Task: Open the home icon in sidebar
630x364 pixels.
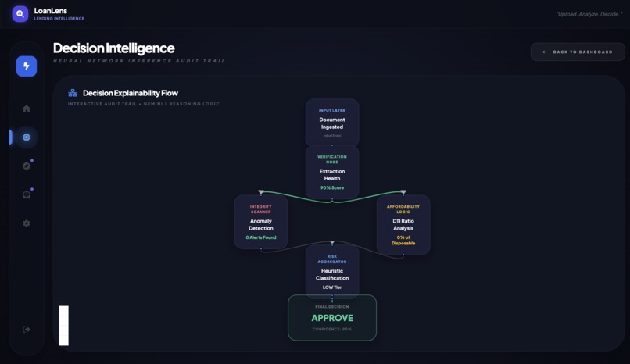Action: tap(27, 109)
